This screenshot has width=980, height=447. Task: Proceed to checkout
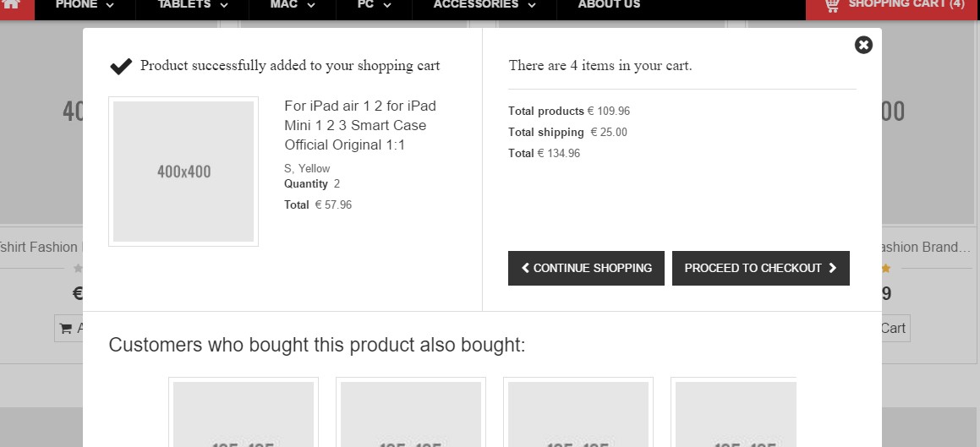pos(761,269)
